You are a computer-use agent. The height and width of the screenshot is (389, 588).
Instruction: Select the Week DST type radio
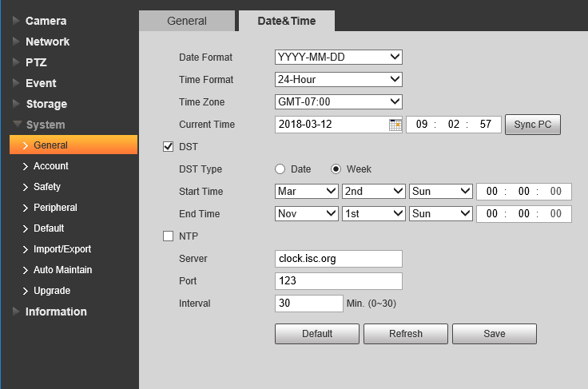[336, 169]
